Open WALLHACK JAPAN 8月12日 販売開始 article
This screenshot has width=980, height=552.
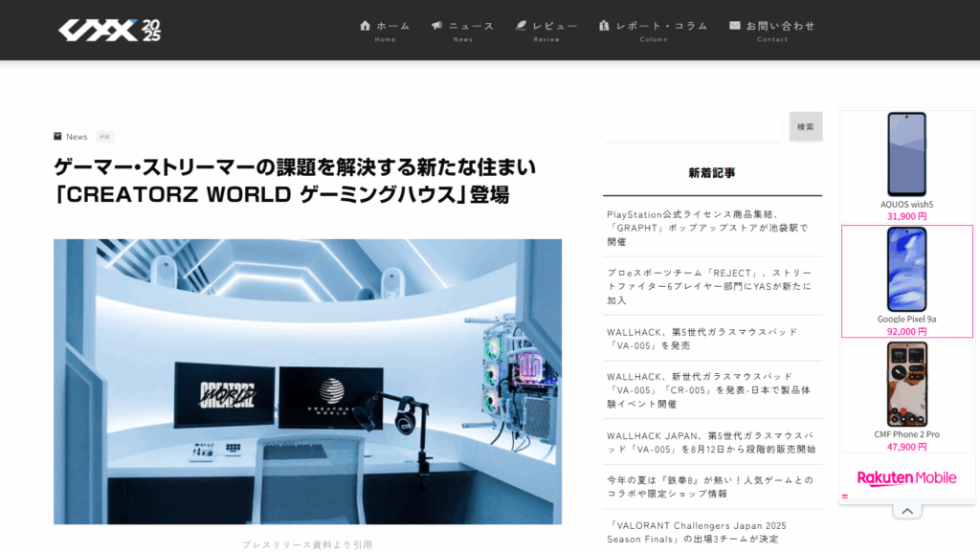tap(711, 442)
